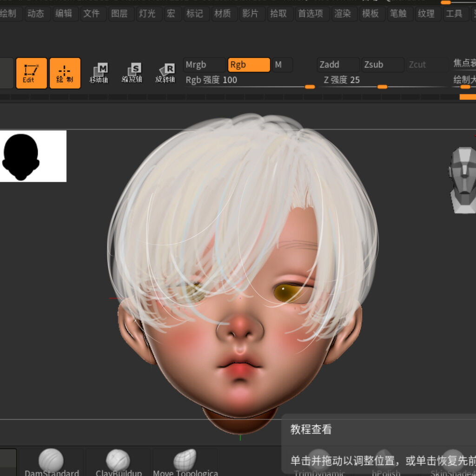The height and width of the screenshot is (476, 476).
Task: Click the Z 强度 25 slider
Action: (x=383, y=81)
